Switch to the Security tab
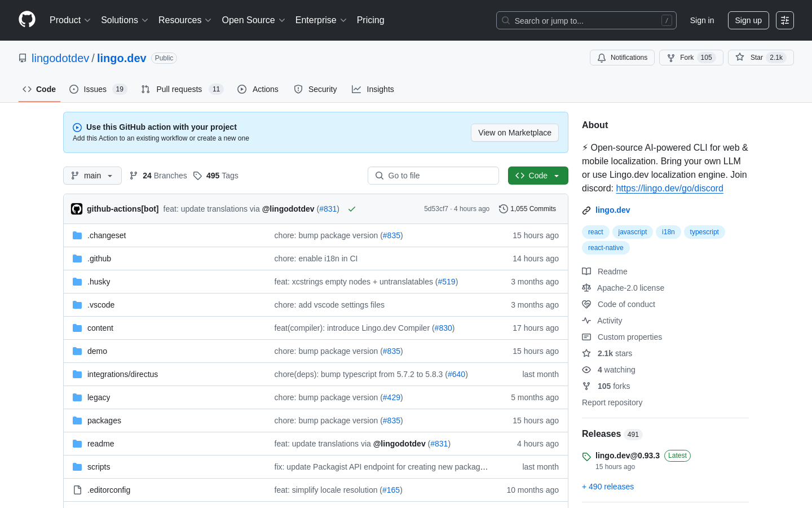Image resolution: width=812 pixels, height=508 pixels. pos(316,89)
